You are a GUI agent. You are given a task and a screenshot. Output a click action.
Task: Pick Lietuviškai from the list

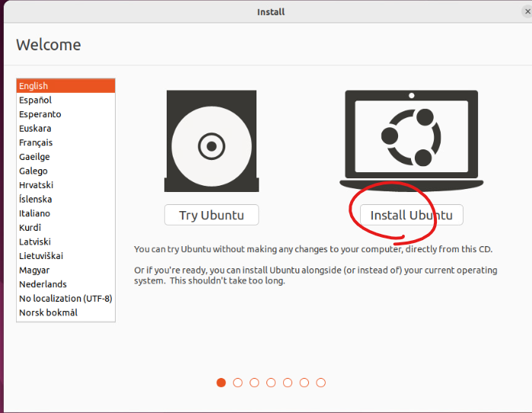pyautogui.click(x=65, y=256)
